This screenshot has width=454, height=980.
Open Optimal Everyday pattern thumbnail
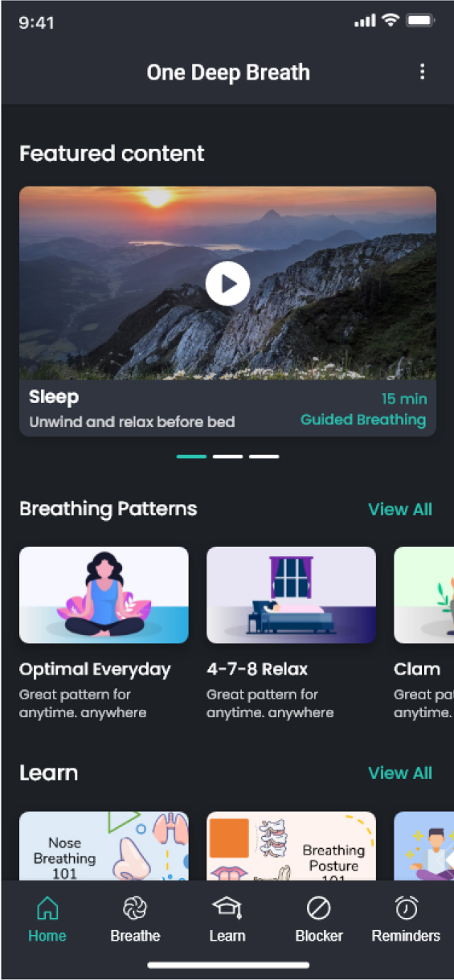pyautogui.click(x=104, y=595)
